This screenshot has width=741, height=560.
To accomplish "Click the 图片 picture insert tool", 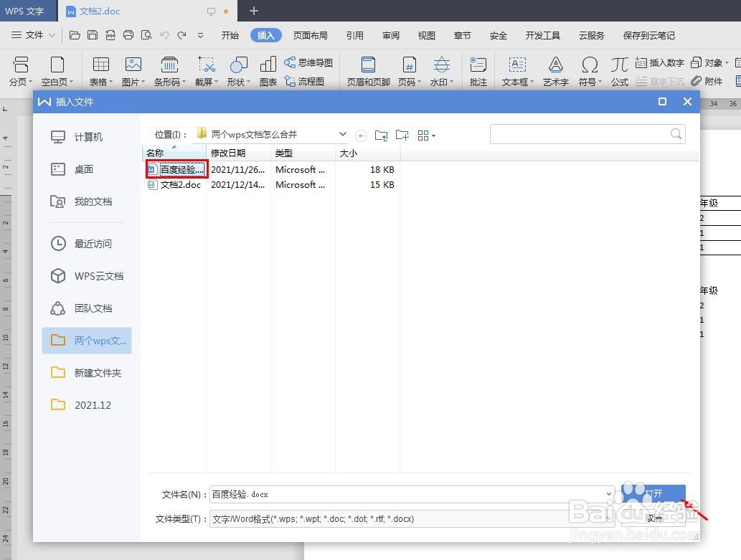I will pos(133,72).
